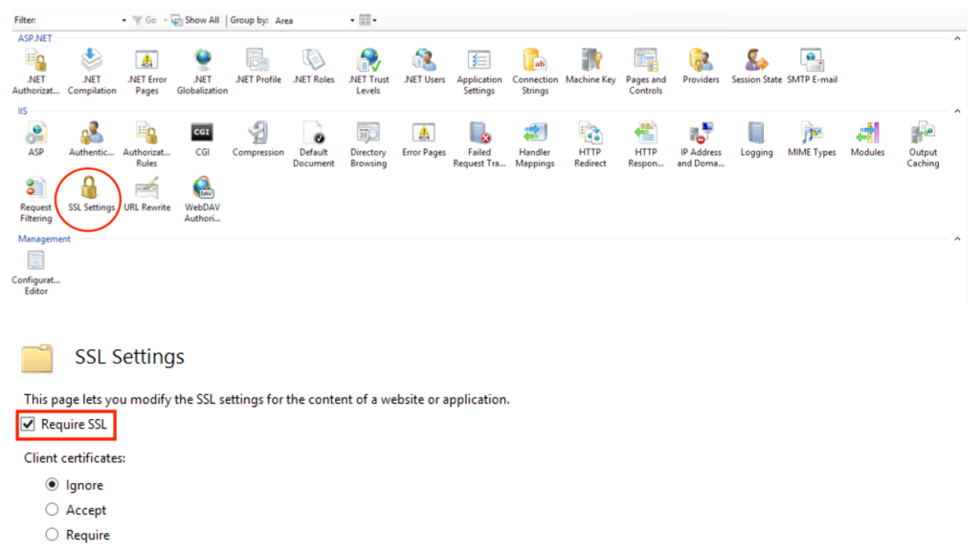
Task: Open IP Address and Domain Restrictions
Action: [x=701, y=144]
